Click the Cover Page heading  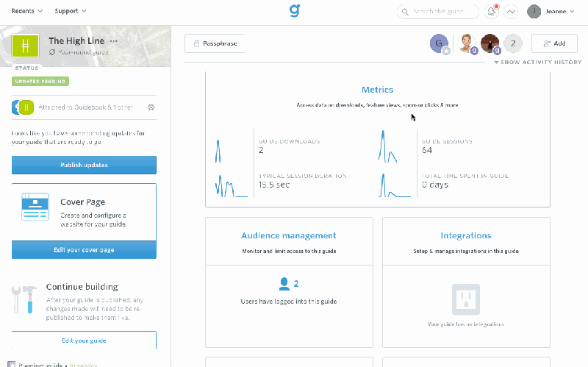point(83,202)
